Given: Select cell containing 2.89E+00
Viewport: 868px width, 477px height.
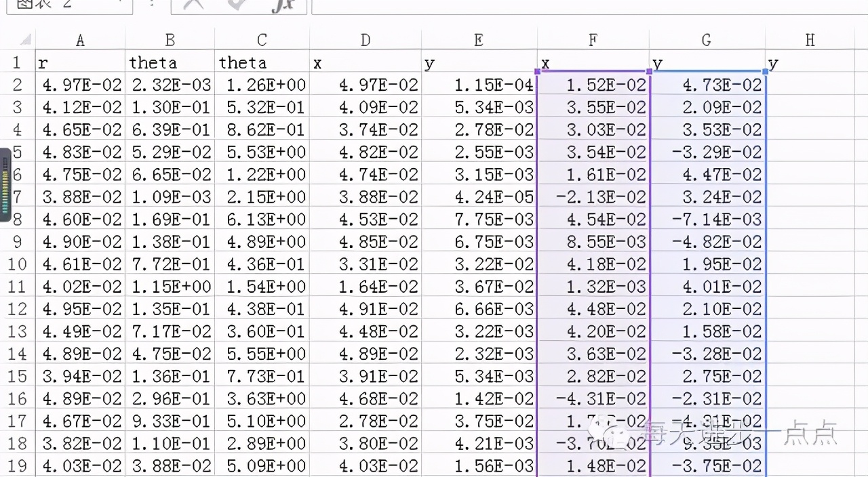Looking at the screenshot, I should point(262,442).
